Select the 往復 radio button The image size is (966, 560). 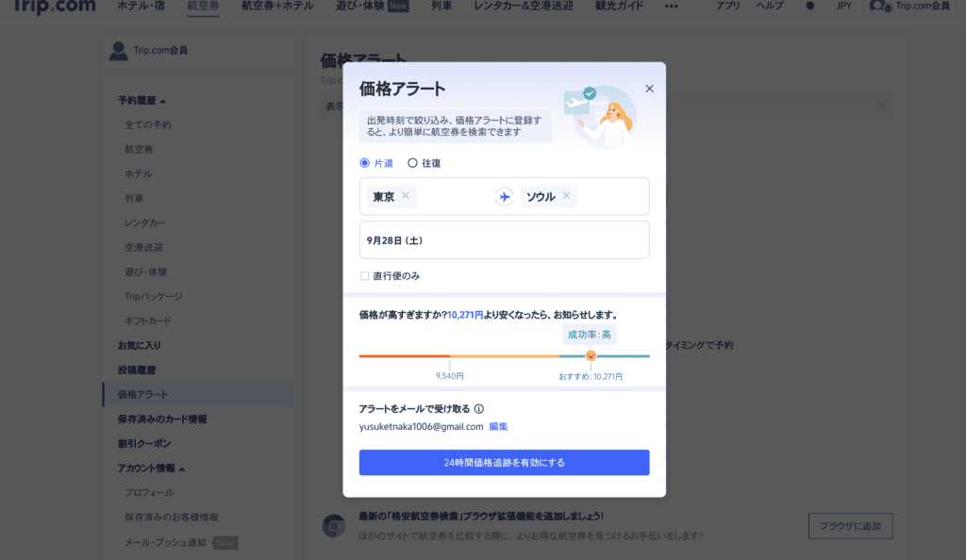tap(412, 163)
